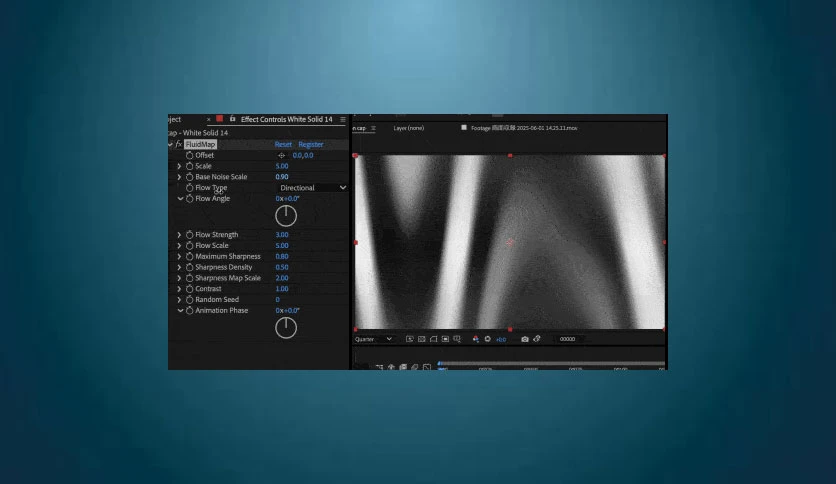Expand the Flow Strength property
Image resolution: width=836 pixels, height=484 pixels.
(x=180, y=235)
